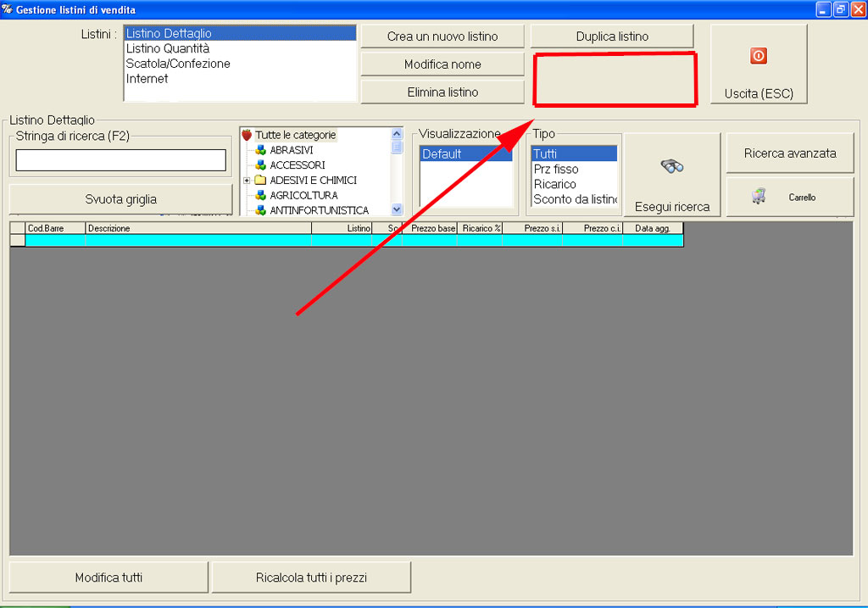
Task: Click the red power icon above Uscita
Action: click(759, 56)
